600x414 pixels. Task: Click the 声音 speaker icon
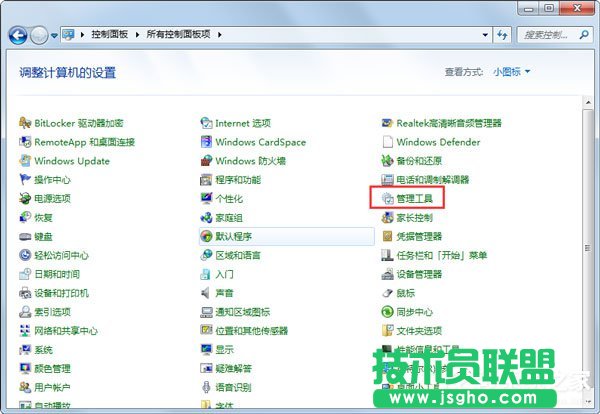click(x=206, y=293)
